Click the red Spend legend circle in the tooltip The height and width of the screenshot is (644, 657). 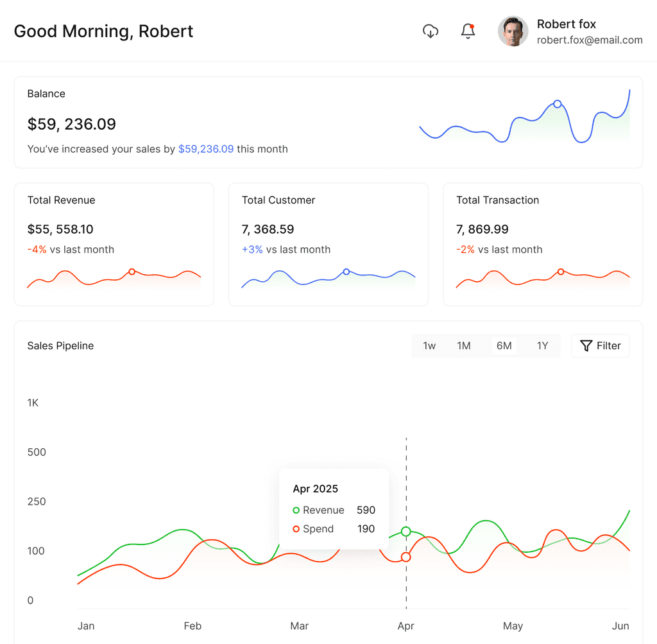tap(296, 529)
